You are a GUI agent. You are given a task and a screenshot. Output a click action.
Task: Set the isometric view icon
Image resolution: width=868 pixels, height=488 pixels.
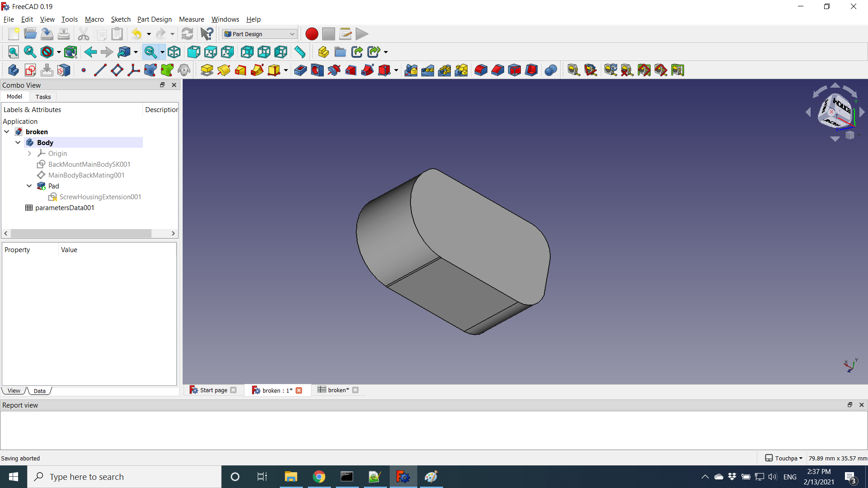coord(174,52)
